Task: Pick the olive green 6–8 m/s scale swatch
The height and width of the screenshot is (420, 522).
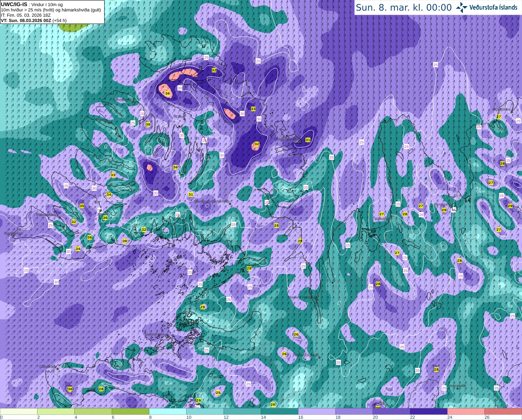Action: (x=130, y=411)
